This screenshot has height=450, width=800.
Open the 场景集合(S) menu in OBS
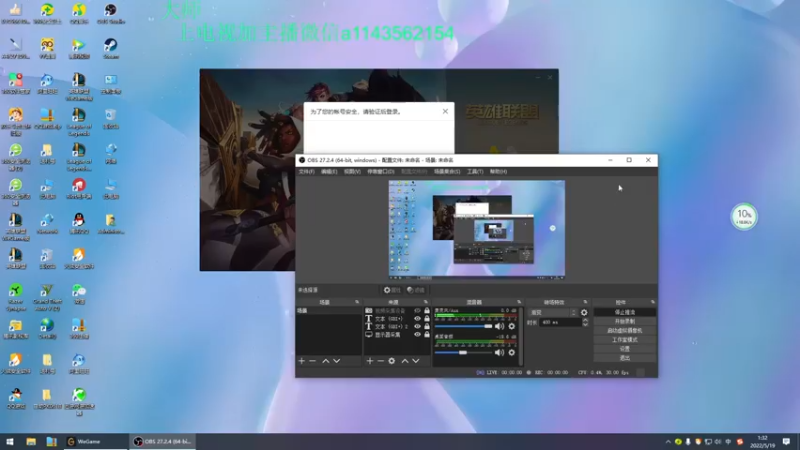coord(447,171)
